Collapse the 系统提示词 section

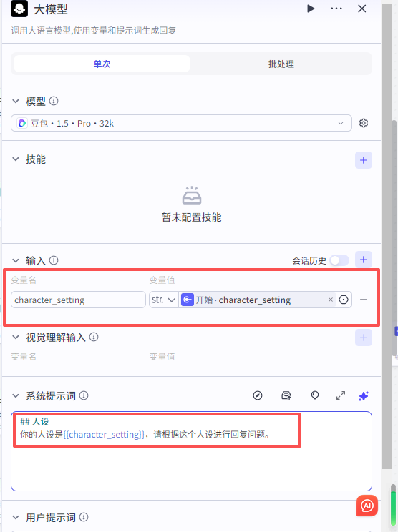click(x=16, y=396)
